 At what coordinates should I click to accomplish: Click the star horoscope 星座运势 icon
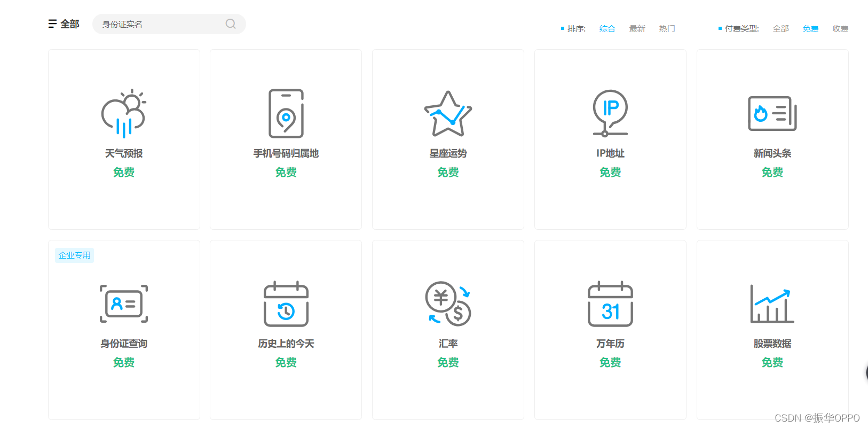tap(448, 113)
